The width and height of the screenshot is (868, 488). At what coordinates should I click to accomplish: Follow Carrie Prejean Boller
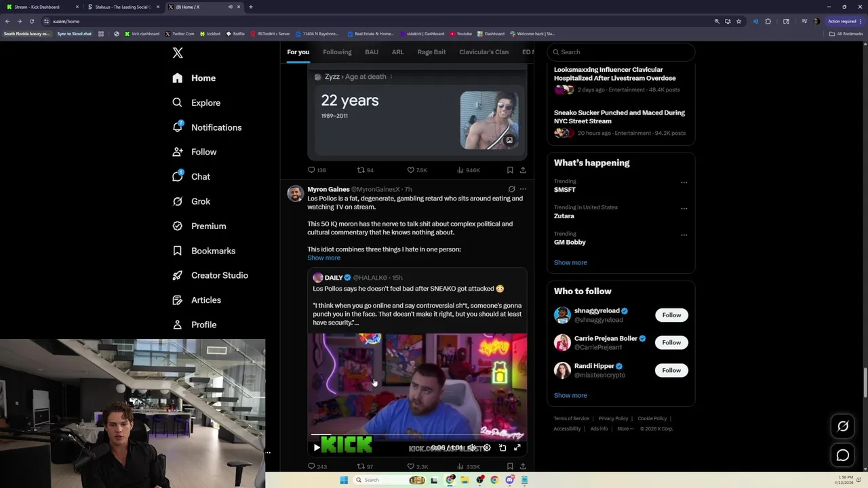coord(671,342)
